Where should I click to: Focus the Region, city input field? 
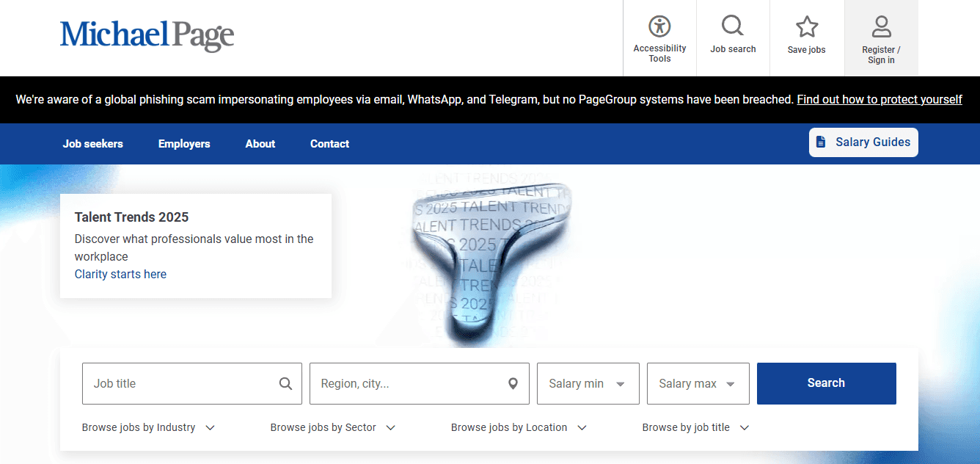(420, 383)
